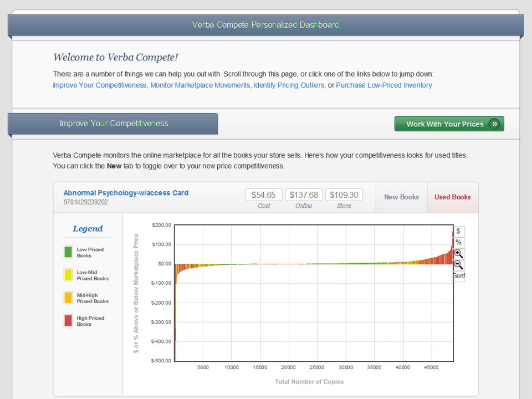Click the $ or % Above or Below axis title
The width and height of the screenshot is (532, 399).
click(x=136, y=294)
